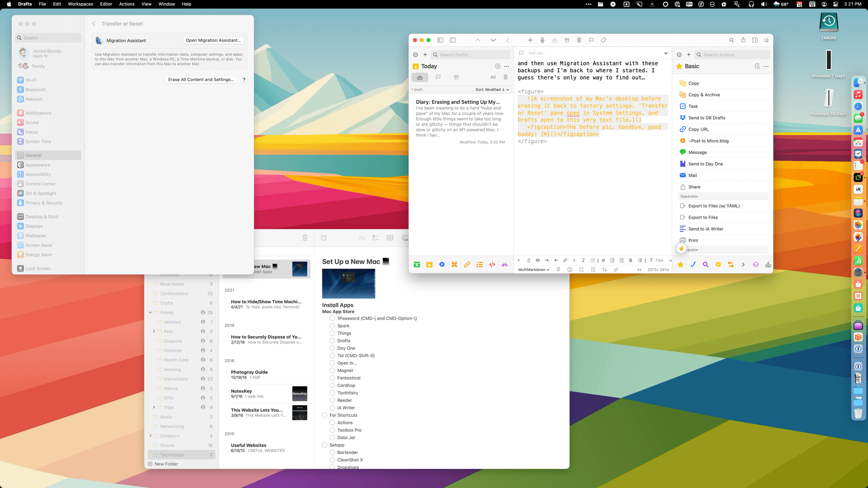Image resolution: width=868 pixels, height=488 pixels.
Task: Click the orange swap arrows action group icon
Action: coord(731,265)
